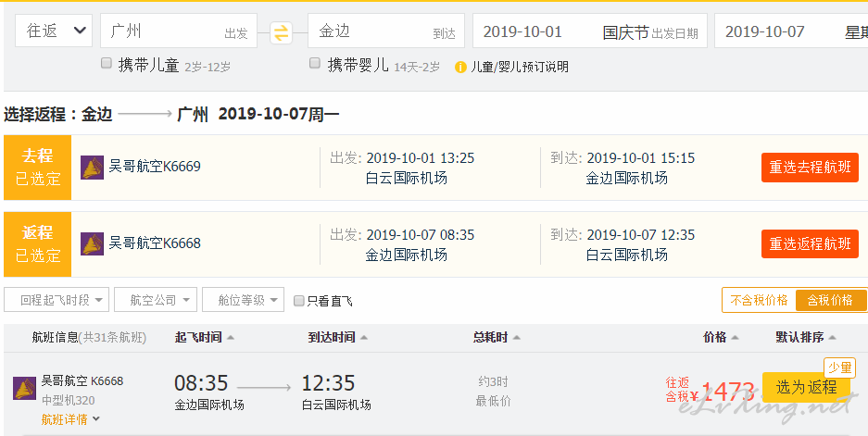Open the 往返 trip type dropdown

click(54, 31)
